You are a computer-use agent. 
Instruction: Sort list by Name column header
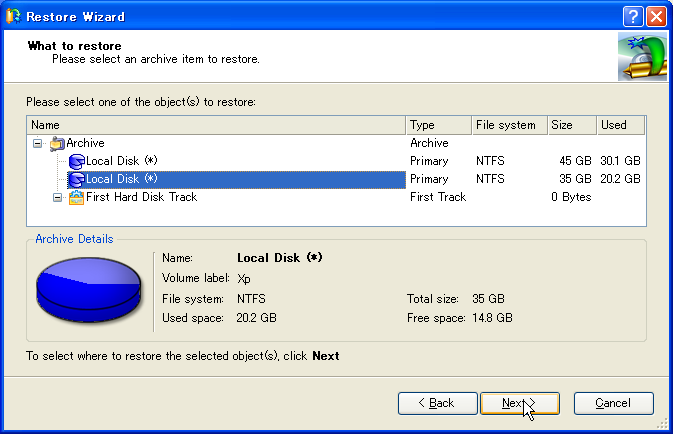pyautogui.click(x=216, y=125)
